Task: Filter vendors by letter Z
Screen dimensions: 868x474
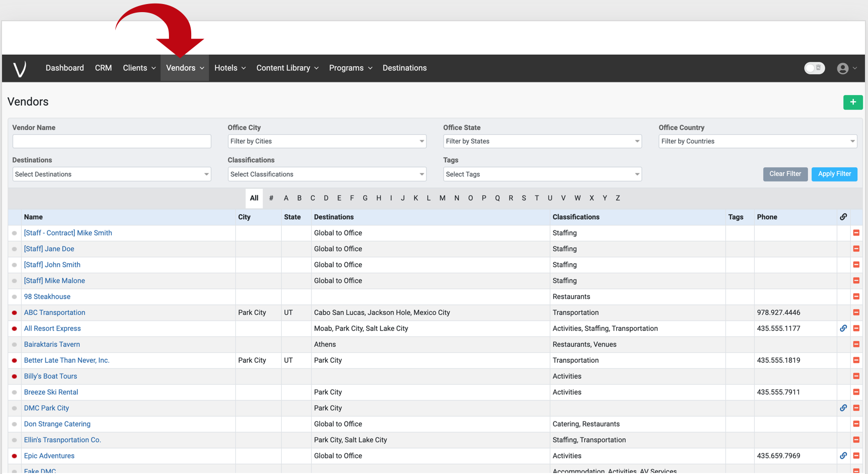Action: coord(618,198)
